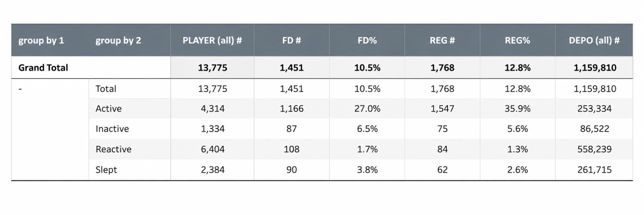
Task: Click Active player count 4,314
Action: [213, 108]
